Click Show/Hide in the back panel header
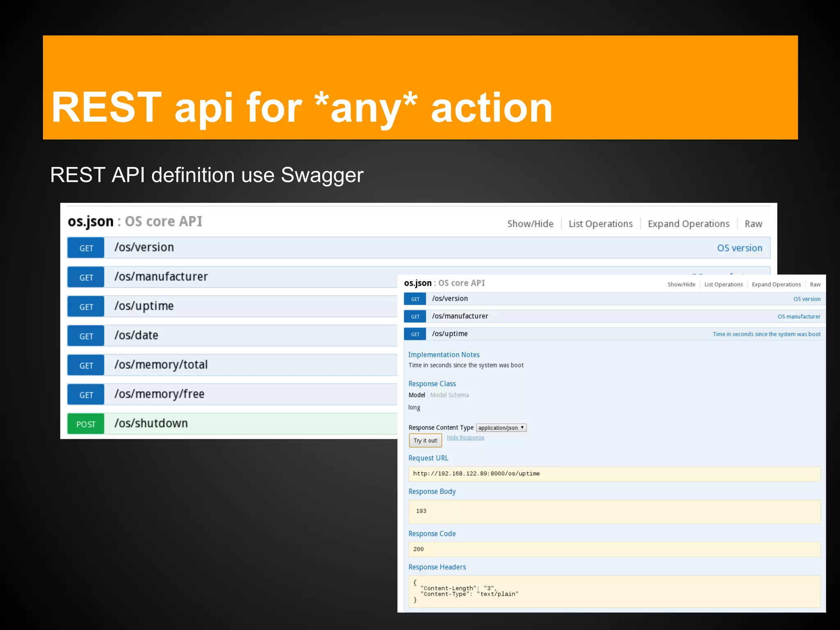Viewport: 840px width, 630px height. [530, 224]
